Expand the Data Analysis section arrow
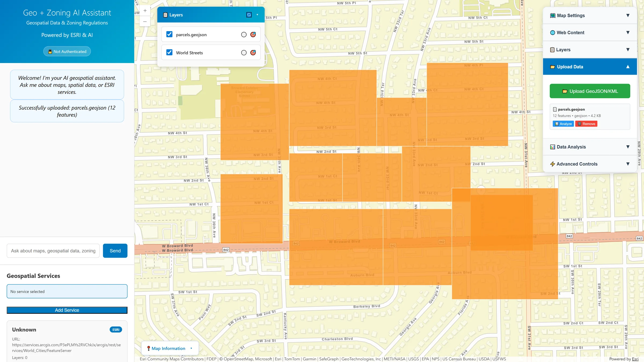 [628, 147]
